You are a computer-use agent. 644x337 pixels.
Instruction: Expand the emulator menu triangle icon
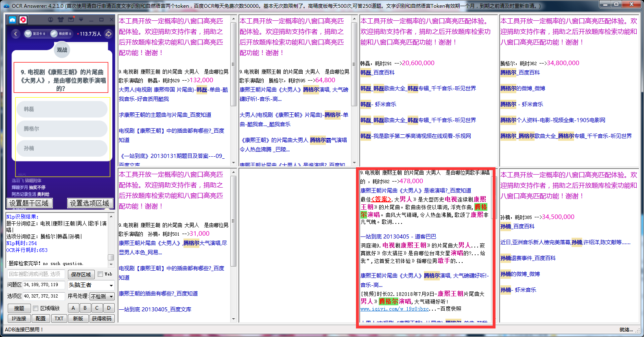click(x=81, y=20)
